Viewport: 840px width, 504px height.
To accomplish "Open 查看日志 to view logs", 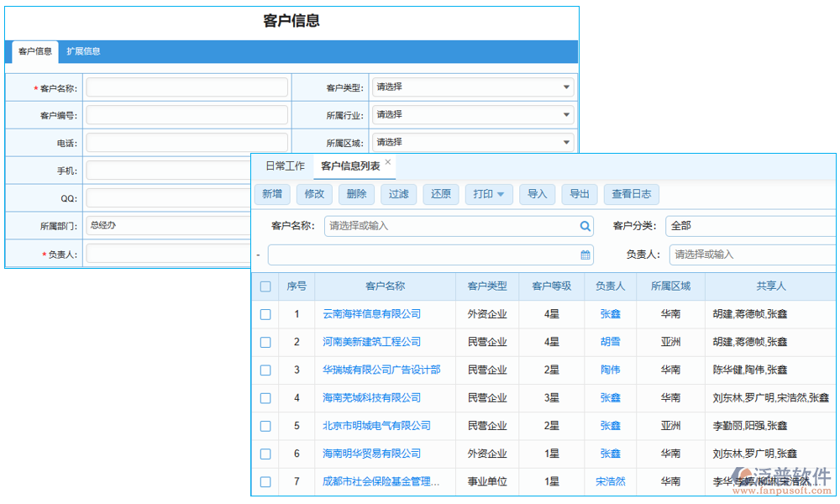I will [x=631, y=194].
